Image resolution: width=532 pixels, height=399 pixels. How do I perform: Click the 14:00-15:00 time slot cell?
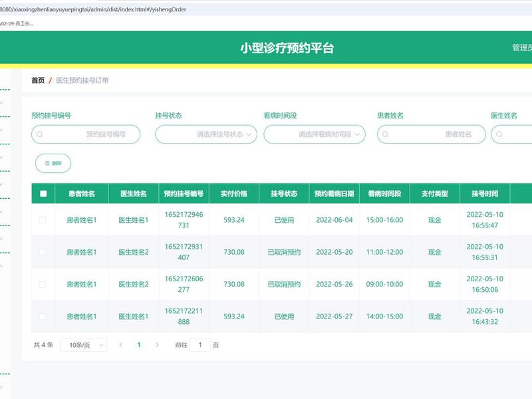[384, 317]
